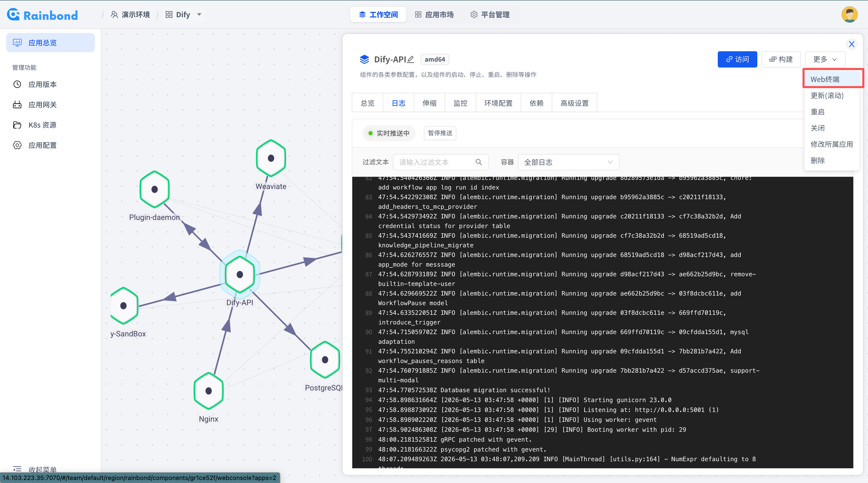
Task: Switch to the 总览 tab
Action: point(367,103)
